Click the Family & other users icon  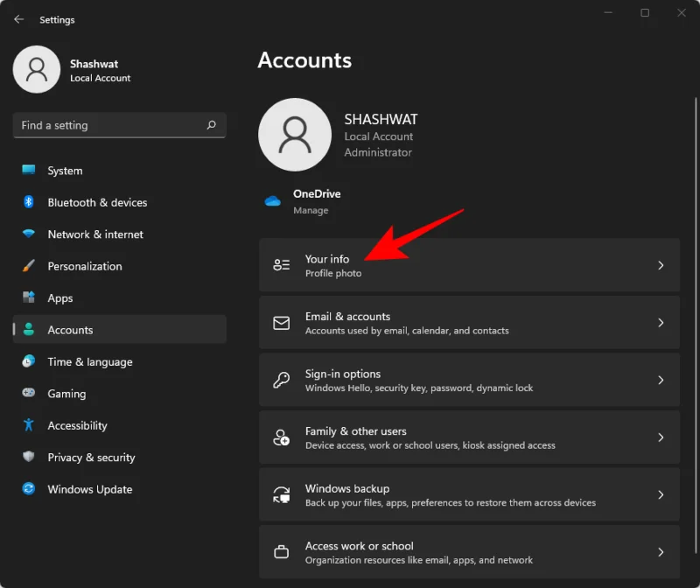[x=281, y=437]
